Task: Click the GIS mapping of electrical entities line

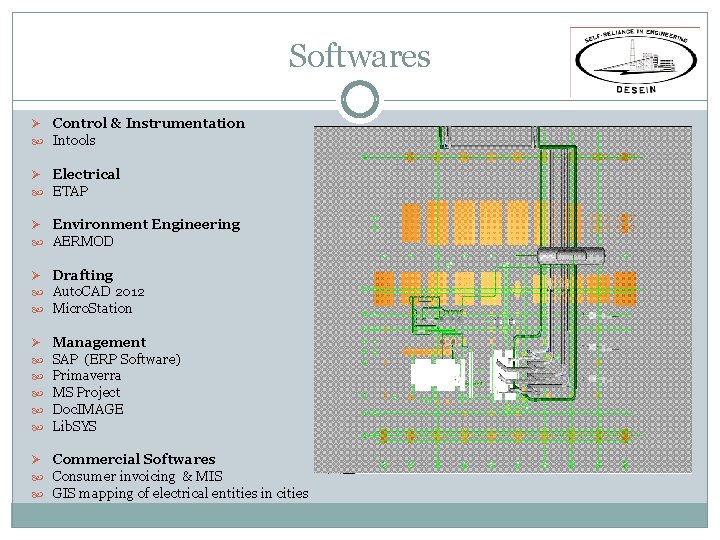Action: (x=180, y=493)
